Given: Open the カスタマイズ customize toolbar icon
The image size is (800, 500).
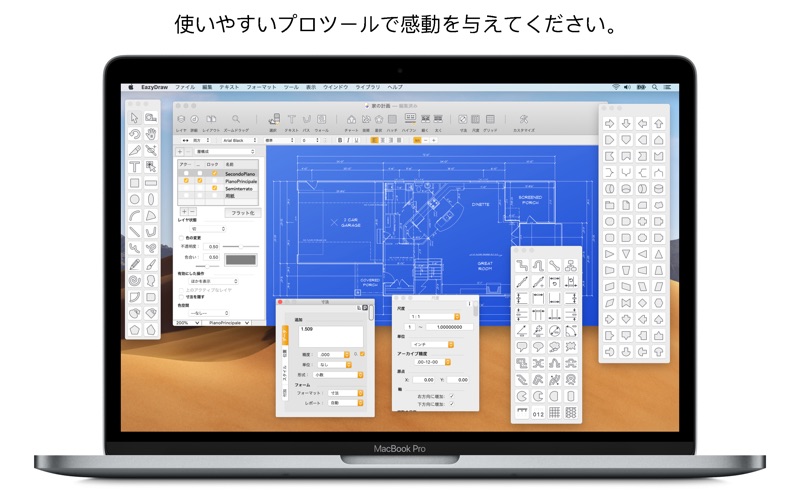Looking at the screenshot, I should 523,119.
